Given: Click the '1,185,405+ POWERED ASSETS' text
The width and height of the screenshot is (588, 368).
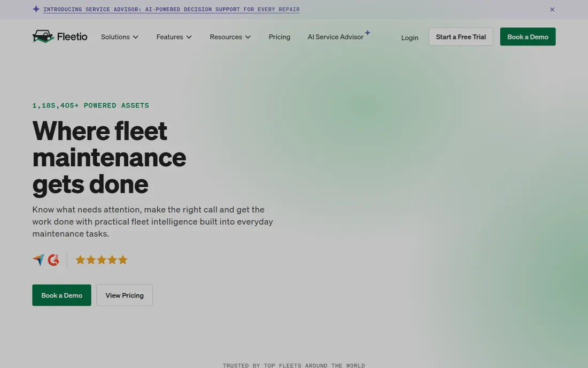Looking at the screenshot, I should [90, 105].
